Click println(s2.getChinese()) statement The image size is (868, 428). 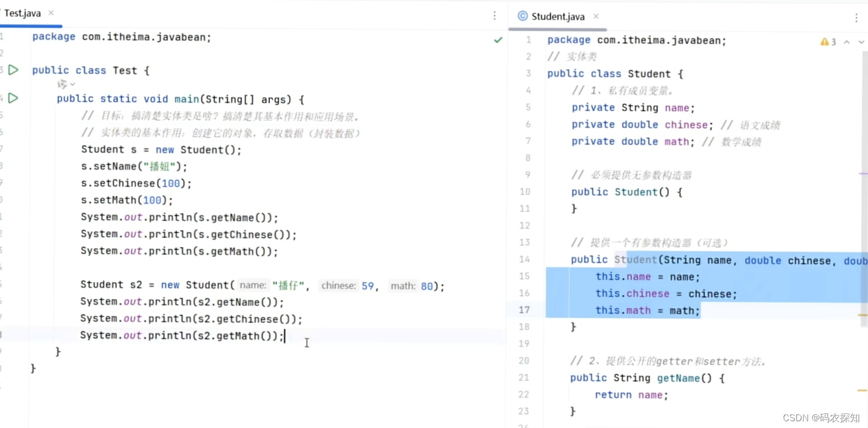pos(192,319)
